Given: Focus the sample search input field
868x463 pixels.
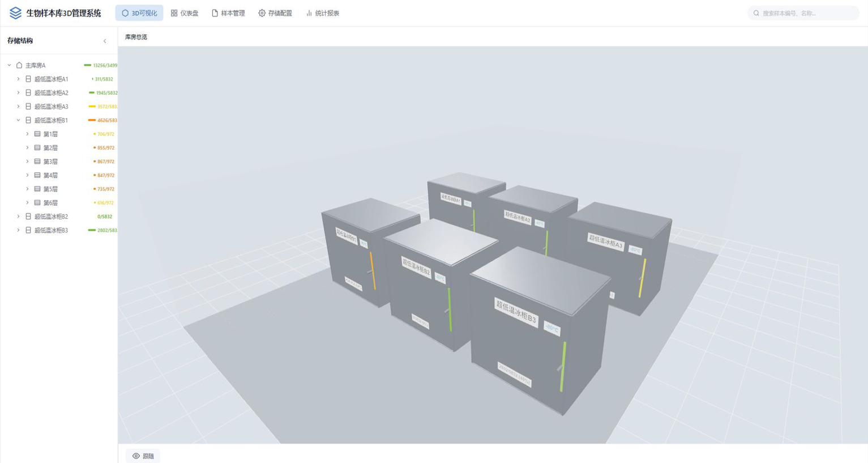Looking at the screenshot, I should point(803,13).
